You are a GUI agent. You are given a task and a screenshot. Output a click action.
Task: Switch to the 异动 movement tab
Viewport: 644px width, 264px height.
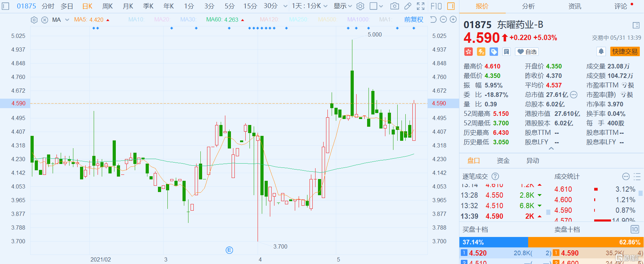click(533, 161)
